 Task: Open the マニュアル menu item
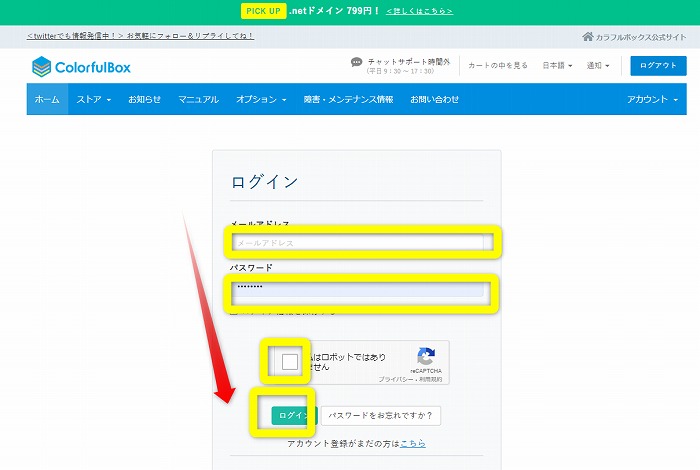pyautogui.click(x=198, y=100)
